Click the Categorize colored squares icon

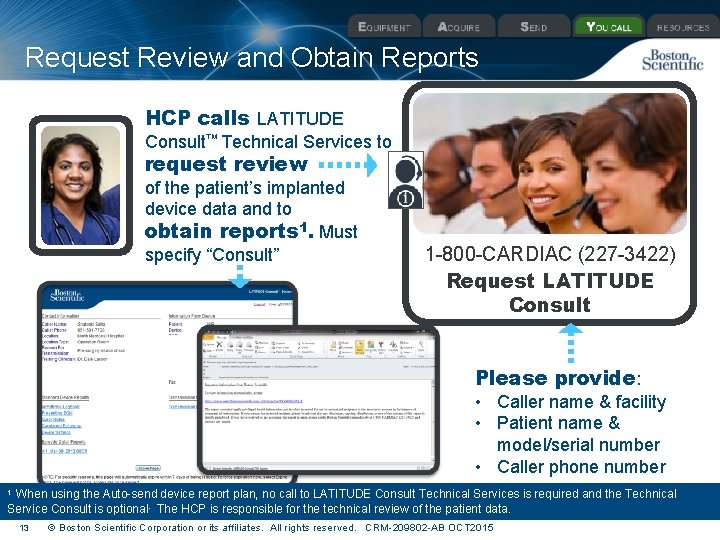click(370, 347)
